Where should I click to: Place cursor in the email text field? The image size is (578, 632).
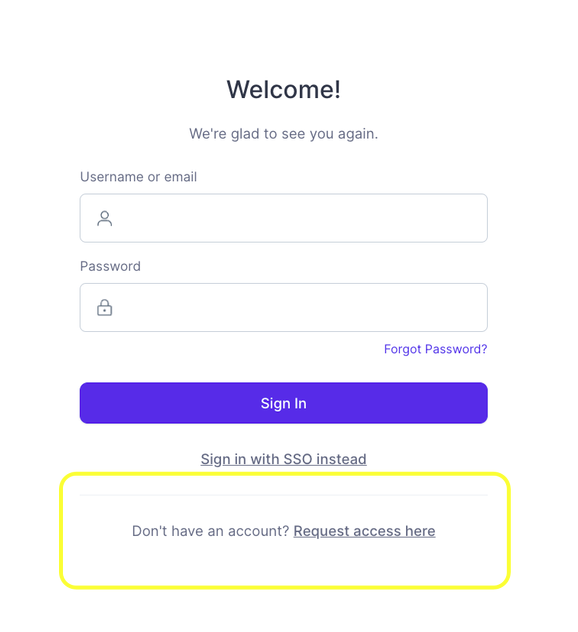click(x=283, y=218)
